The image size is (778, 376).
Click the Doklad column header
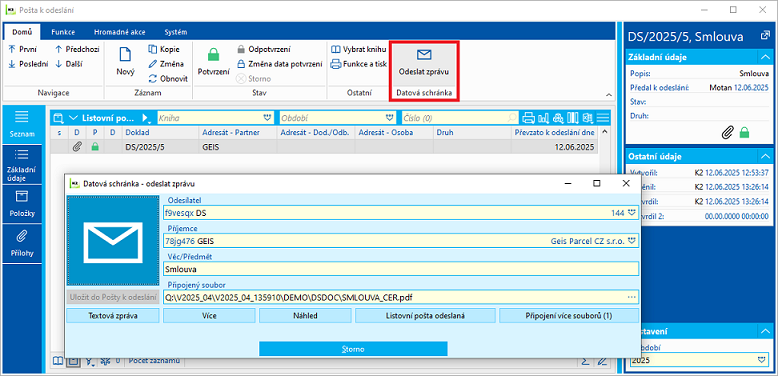[x=161, y=132]
